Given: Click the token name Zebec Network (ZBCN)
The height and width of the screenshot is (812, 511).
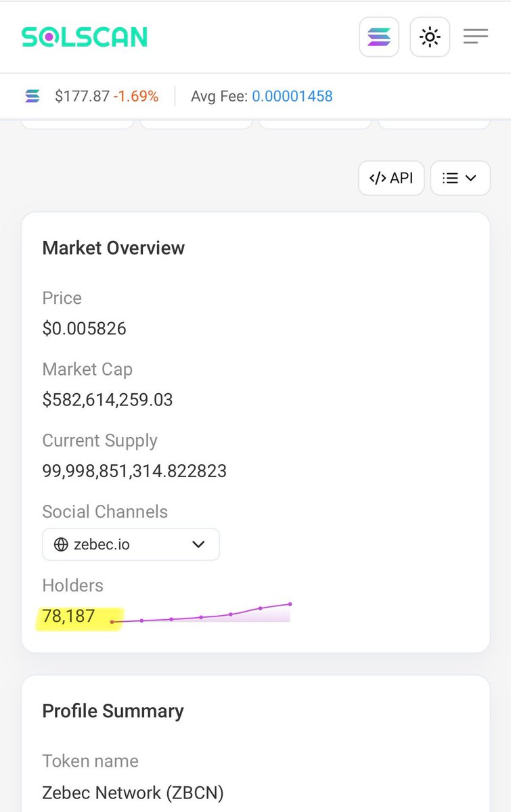Looking at the screenshot, I should [133, 792].
